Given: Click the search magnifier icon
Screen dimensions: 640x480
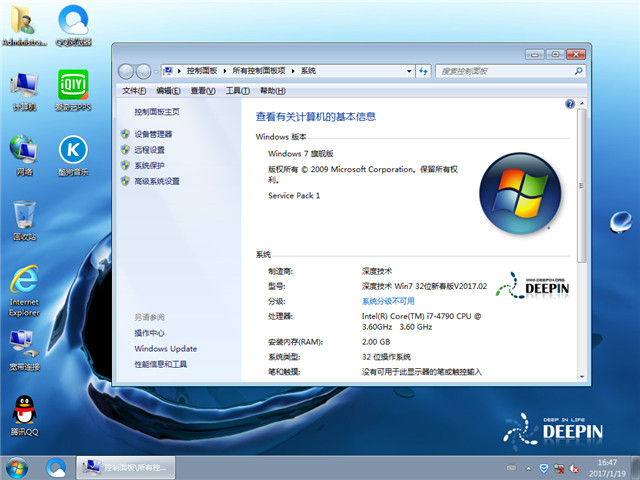Looking at the screenshot, I should (x=578, y=71).
